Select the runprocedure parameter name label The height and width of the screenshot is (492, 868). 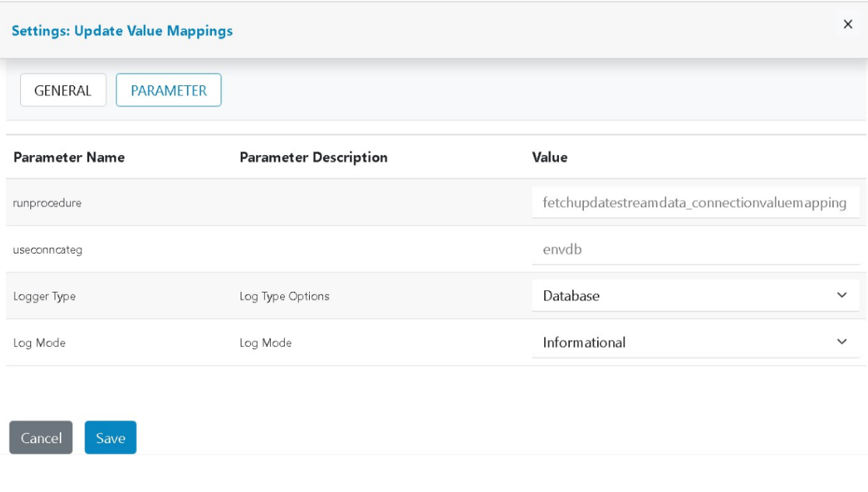click(x=47, y=203)
